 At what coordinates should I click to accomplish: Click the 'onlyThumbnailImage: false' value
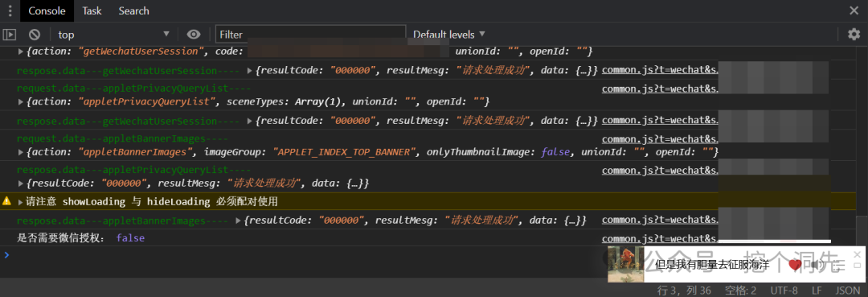[497, 152]
